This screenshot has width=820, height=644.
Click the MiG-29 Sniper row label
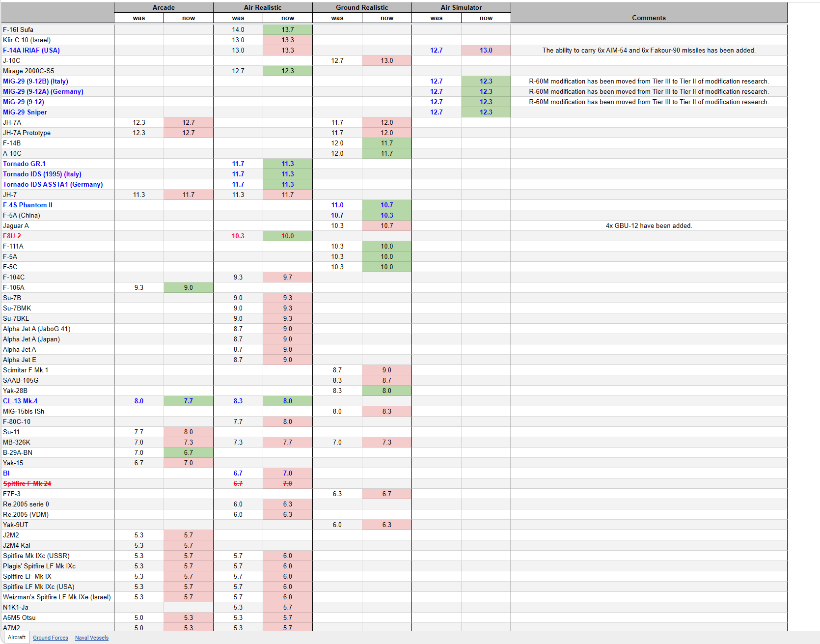25,112
